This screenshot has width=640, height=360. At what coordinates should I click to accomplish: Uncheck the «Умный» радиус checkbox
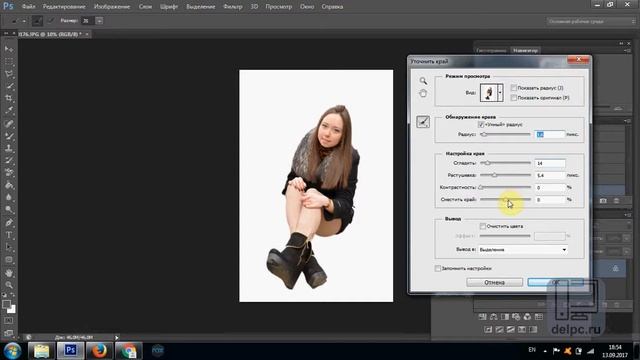pyautogui.click(x=481, y=124)
